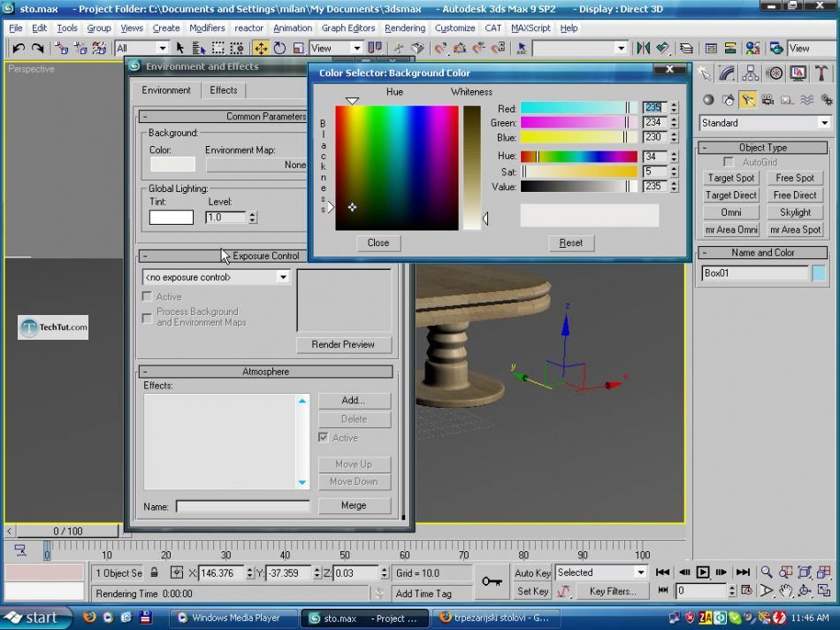Toggle the selection lock padlock icon
This screenshot has height=630, width=840.
(154, 572)
